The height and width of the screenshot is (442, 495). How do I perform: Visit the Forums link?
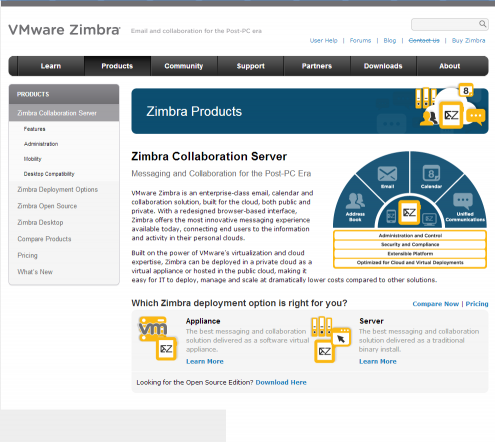(x=360, y=41)
